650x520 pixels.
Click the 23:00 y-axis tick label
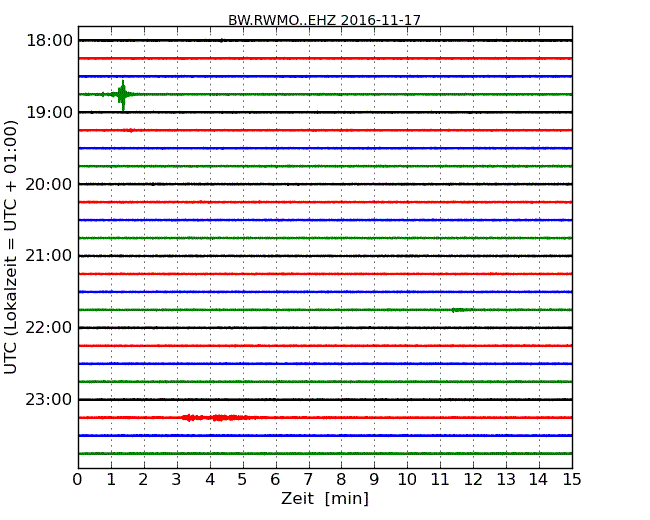pos(49,399)
